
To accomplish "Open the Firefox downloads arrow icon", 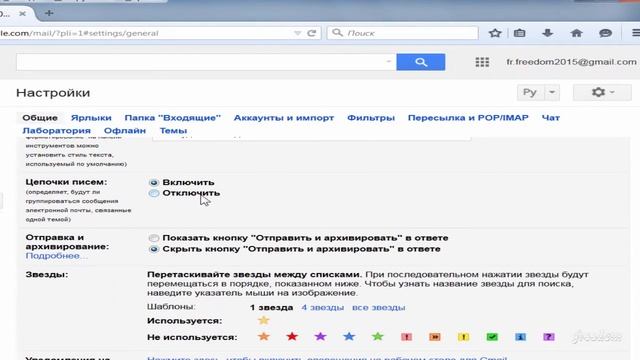I will 547,33.
